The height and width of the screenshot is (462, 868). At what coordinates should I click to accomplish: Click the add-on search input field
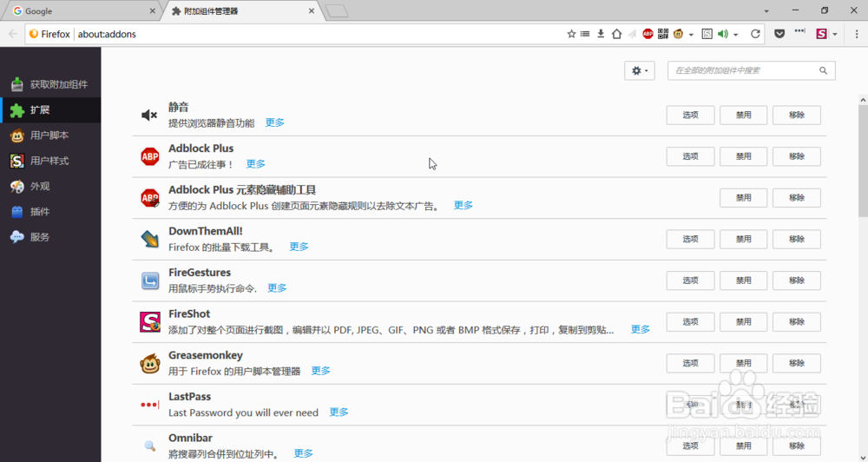click(x=751, y=70)
